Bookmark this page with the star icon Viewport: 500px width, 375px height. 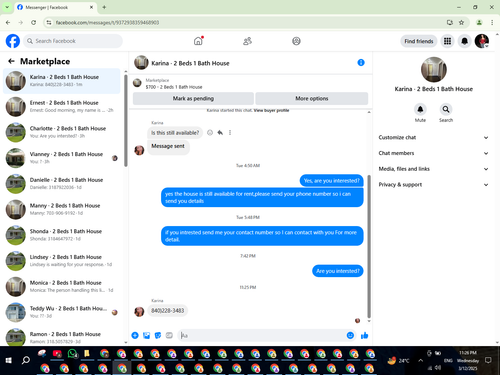(461, 22)
